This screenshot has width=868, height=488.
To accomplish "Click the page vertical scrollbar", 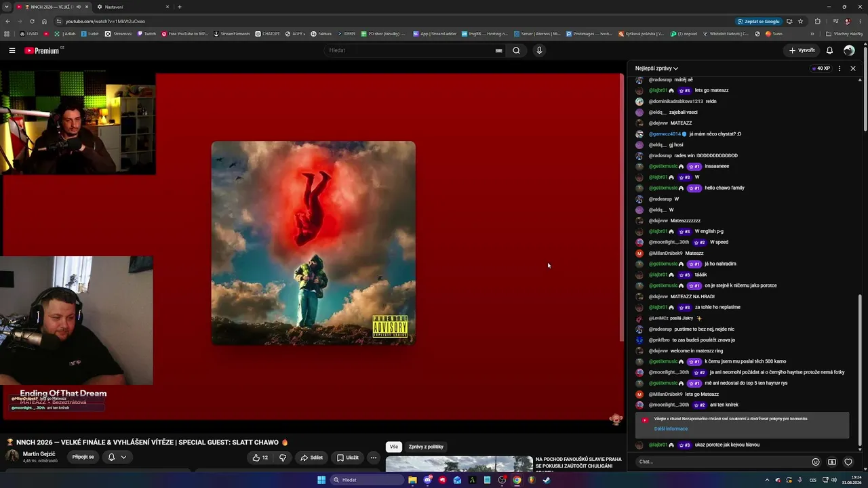I will click(x=866, y=88).
